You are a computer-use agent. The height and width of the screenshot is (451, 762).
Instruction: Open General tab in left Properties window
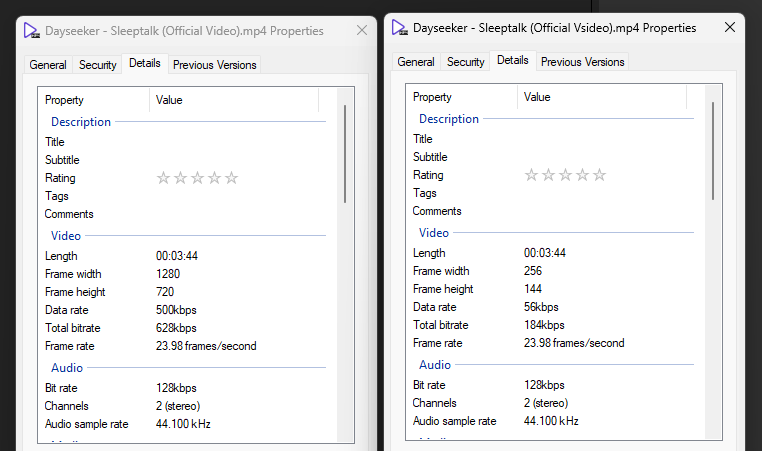(48, 65)
